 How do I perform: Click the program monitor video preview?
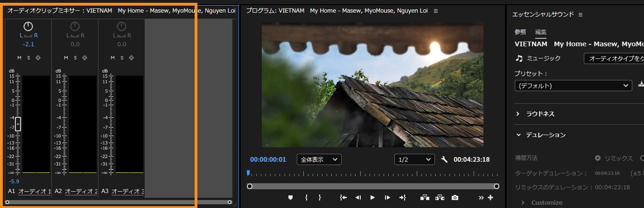click(x=373, y=85)
